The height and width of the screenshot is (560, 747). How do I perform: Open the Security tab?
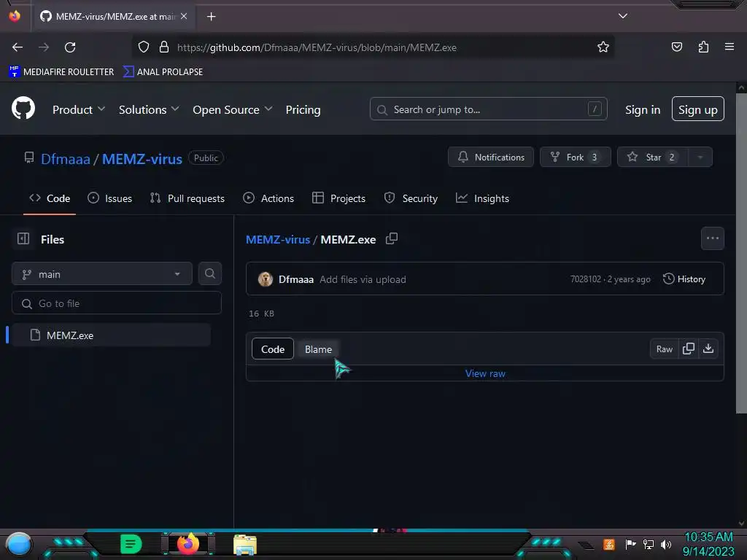411,198
